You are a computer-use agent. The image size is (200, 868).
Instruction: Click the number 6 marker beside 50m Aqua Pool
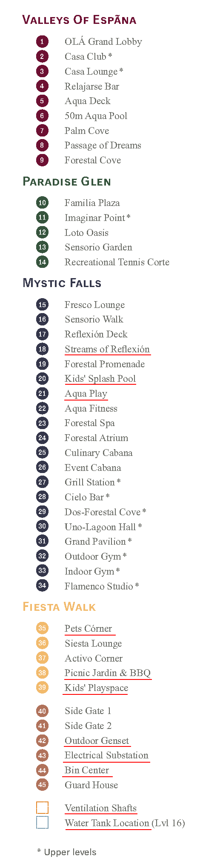[x=42, y=116]
